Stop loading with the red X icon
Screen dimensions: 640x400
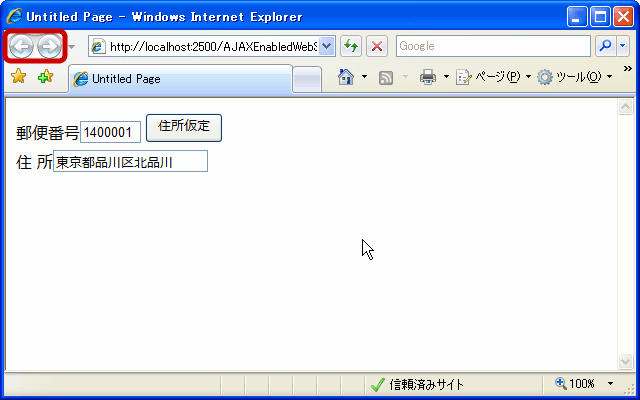pyautogui.click(x=377, y=46)
